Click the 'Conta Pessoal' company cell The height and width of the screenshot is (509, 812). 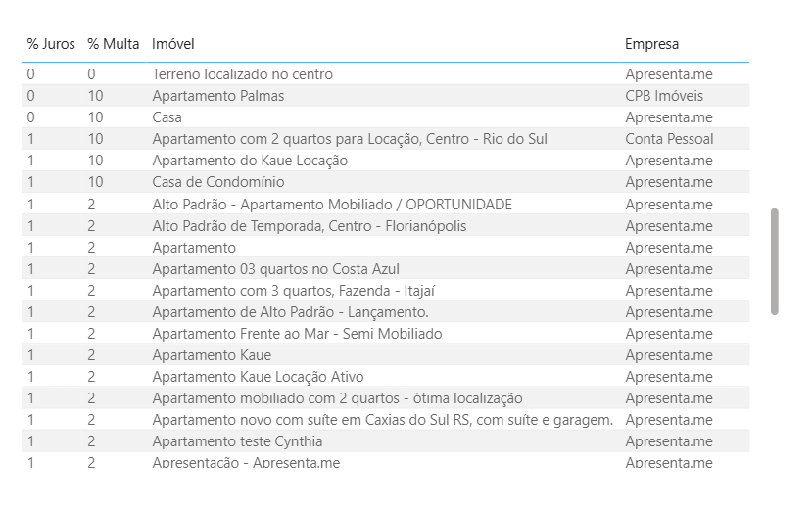pyautogui.click(x=669, y=139)
